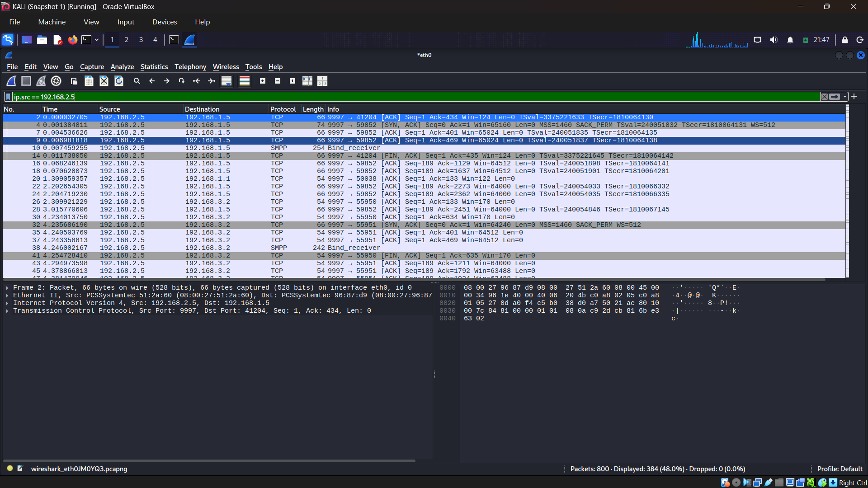Click inside the ip.src display filter field
Screen dimensions: 868x488
pos(416,97)
